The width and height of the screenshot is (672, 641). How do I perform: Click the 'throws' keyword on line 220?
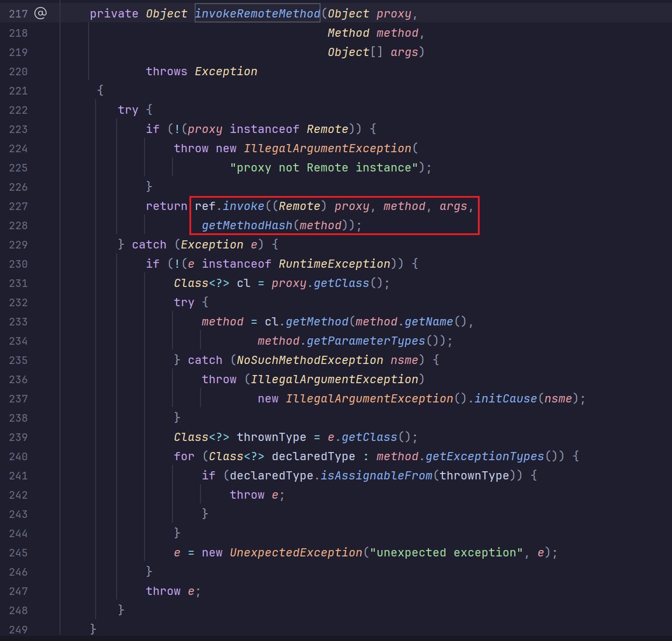coord(166,71)
